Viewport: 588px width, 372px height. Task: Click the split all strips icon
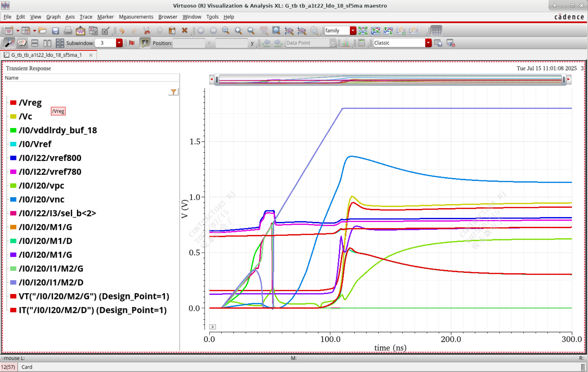[x=363, y=31]
